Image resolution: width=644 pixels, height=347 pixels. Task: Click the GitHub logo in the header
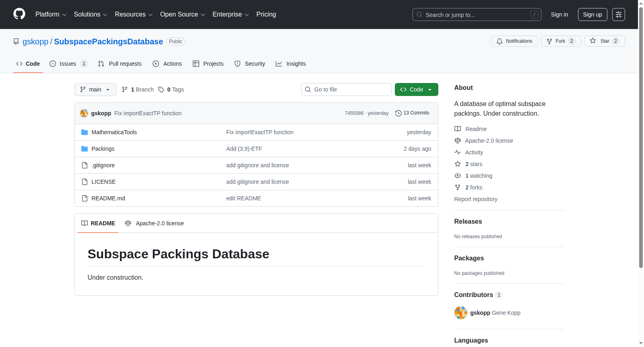coord(19,14)
